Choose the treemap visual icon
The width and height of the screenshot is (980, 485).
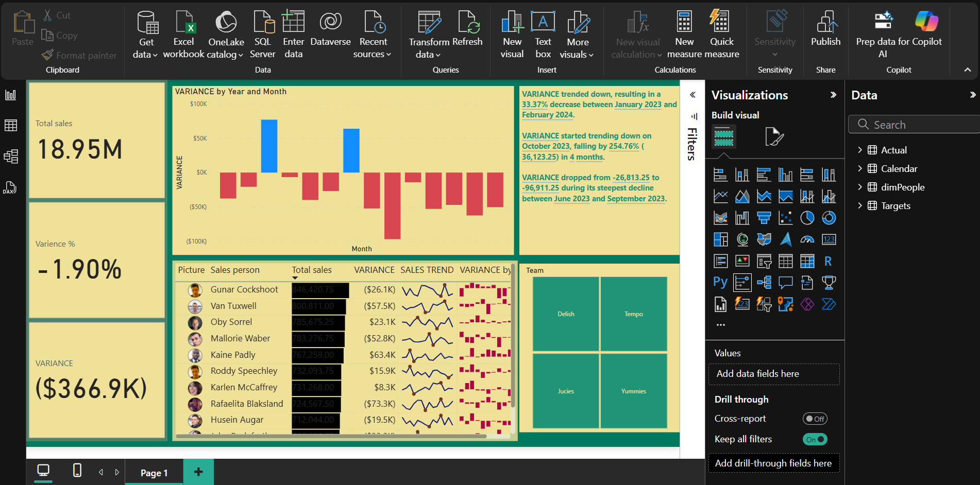point(720,239)
